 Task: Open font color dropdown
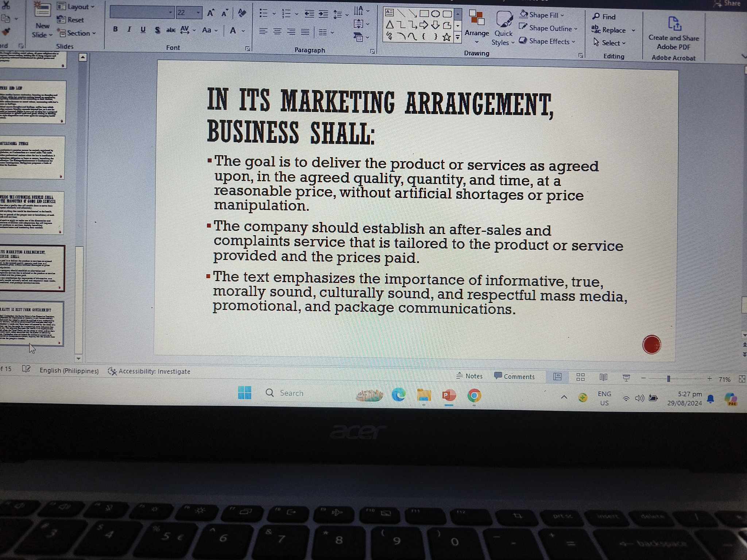(243, 31)
